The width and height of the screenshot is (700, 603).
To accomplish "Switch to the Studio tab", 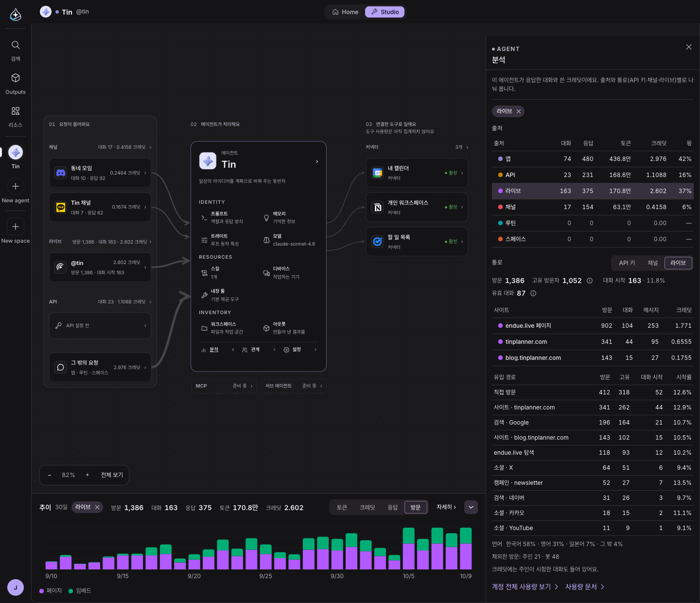I will (x=385, y=12).
